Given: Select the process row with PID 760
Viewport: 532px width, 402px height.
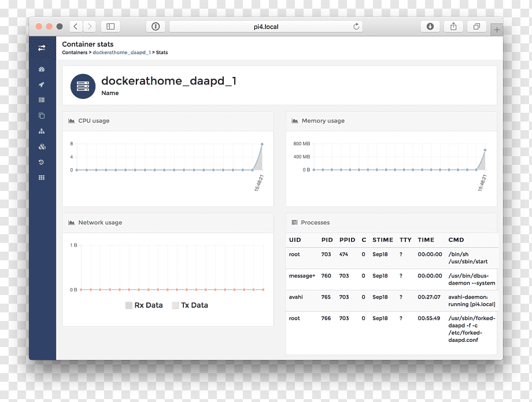Looking at the screenshot, I should pyautogui.click(x=391, y=279).
